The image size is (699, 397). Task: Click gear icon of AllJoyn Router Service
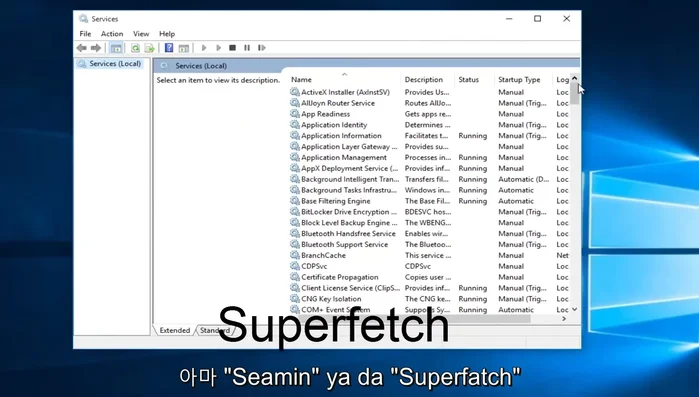tap(294, 103)
